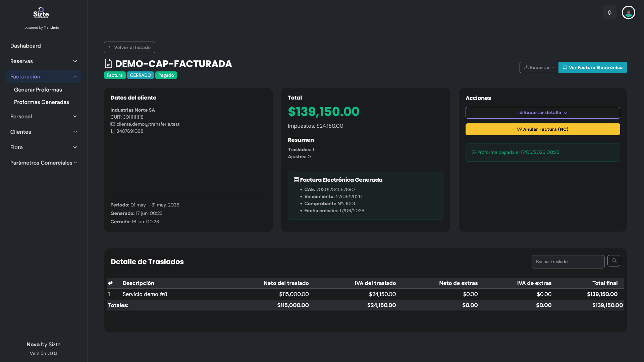Expand the Reservas menu chevron
This screenshot has height=362, width=644.
click(x=75, y=61)
